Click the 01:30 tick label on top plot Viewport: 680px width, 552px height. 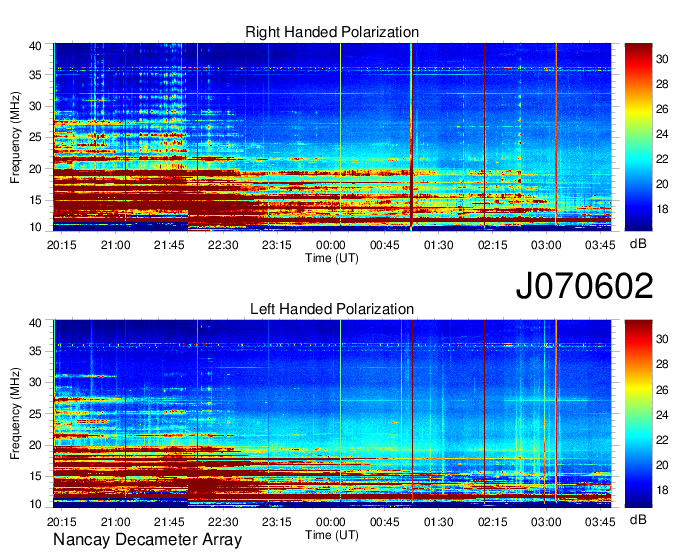pos(438,245)
